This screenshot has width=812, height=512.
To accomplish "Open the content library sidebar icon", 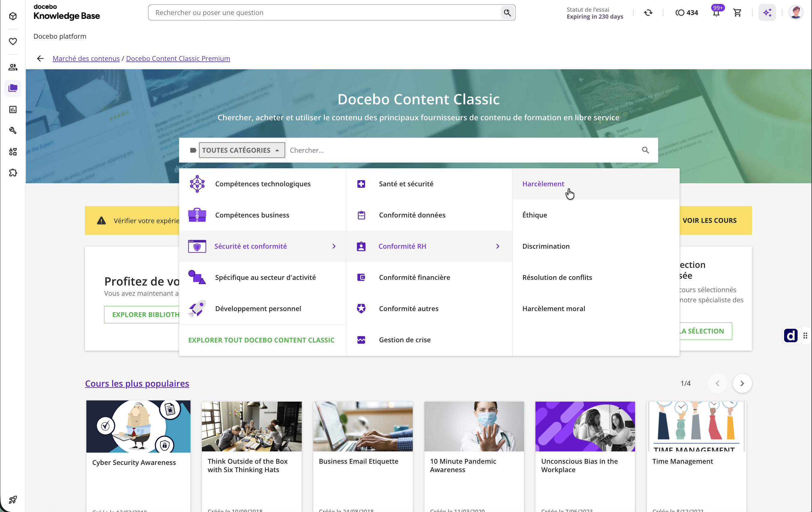I will coord(13,88).
